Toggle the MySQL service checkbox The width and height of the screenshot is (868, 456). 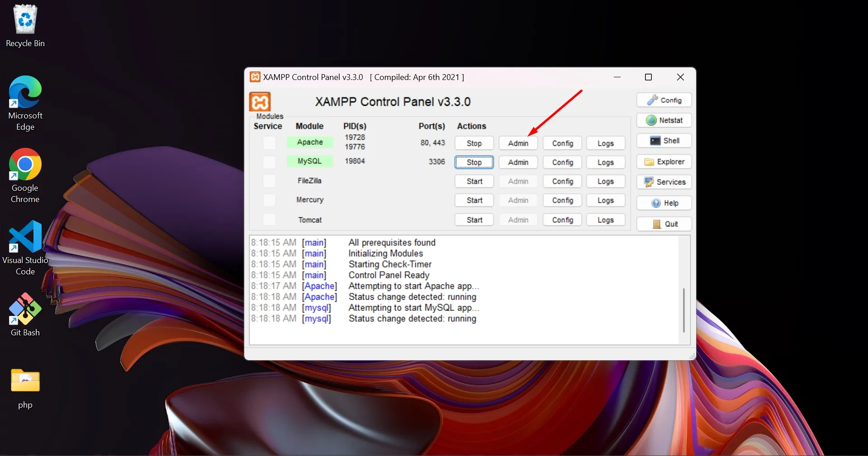(x=269, y=162)
